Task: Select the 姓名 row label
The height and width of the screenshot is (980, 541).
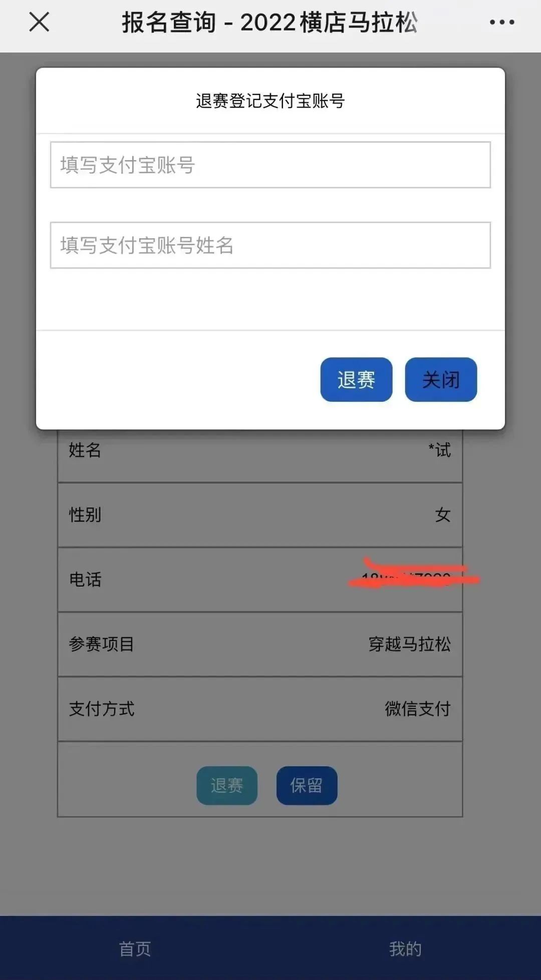Action: (85, 450)
